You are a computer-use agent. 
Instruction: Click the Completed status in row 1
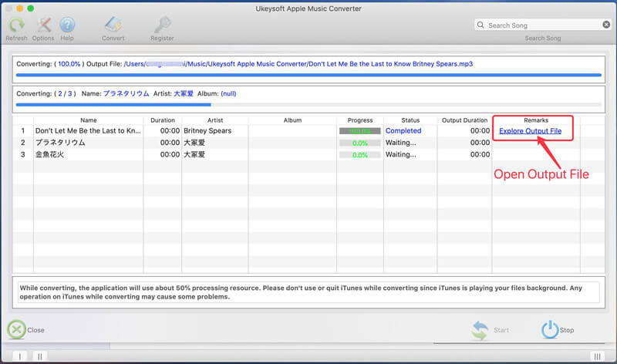tap(403, 130)
